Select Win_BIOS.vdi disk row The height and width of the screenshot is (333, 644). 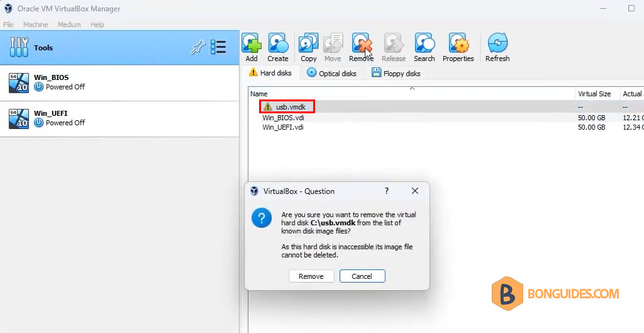coord(446,118)
